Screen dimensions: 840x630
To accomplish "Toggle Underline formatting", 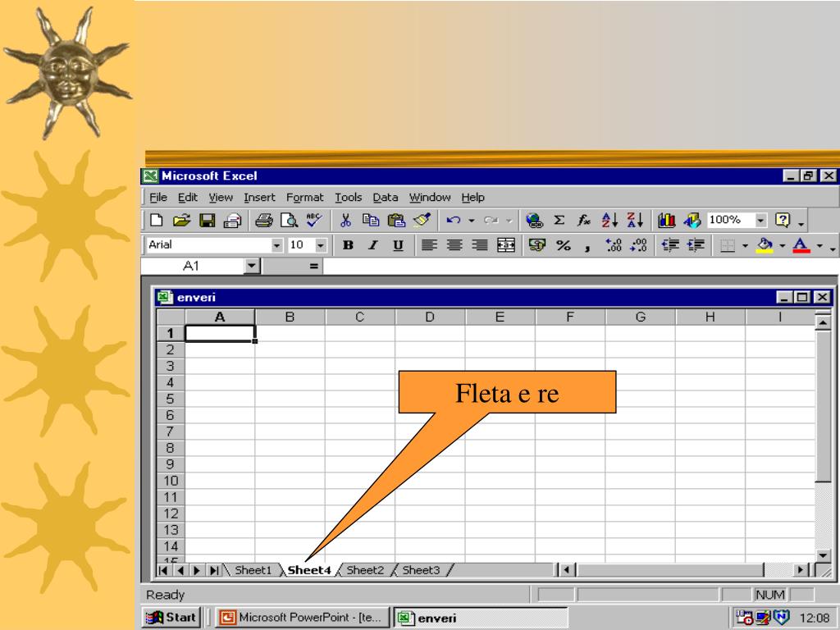I will click(x=398, y=245).
